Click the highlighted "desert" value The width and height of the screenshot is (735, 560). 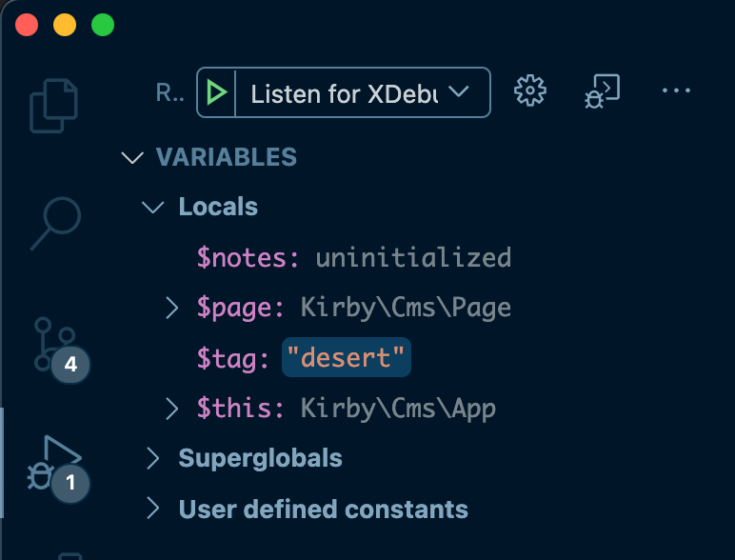click(x=347, y=358)
